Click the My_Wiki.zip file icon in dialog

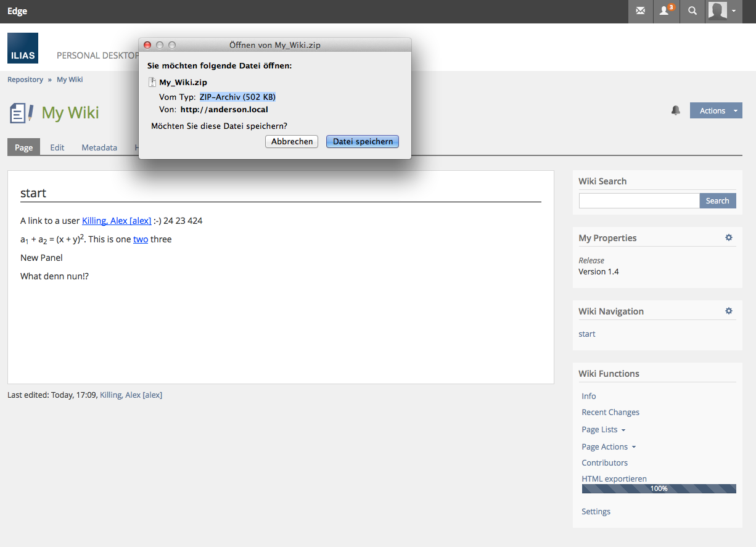[152, 83]
